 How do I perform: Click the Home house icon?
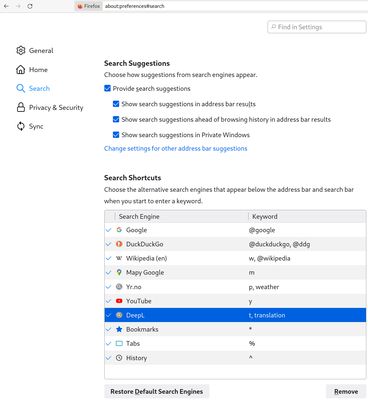pyautogui.click(x=21, y=69)
